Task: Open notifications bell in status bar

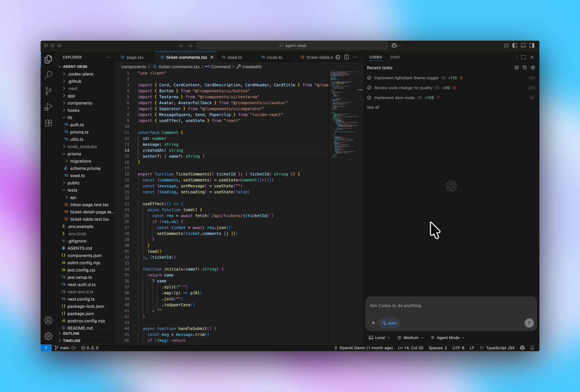Action: pos(533,348)
